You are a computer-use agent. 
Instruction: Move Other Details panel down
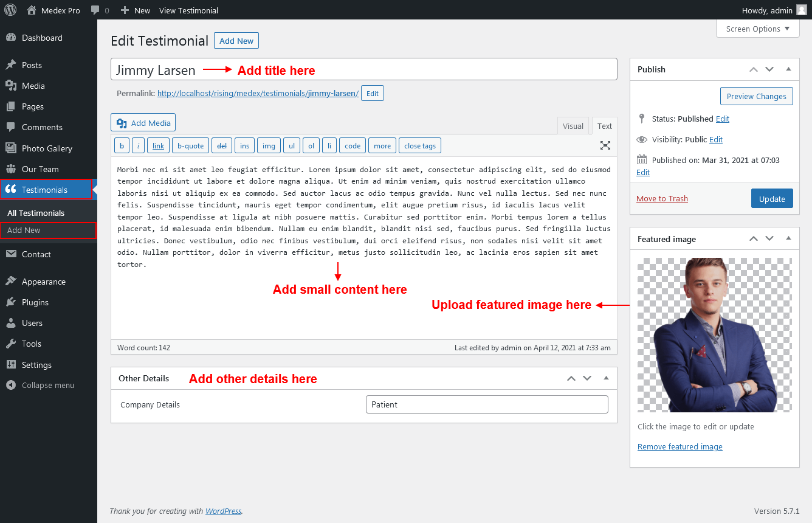pyautogui.click(x=587, y=378)
